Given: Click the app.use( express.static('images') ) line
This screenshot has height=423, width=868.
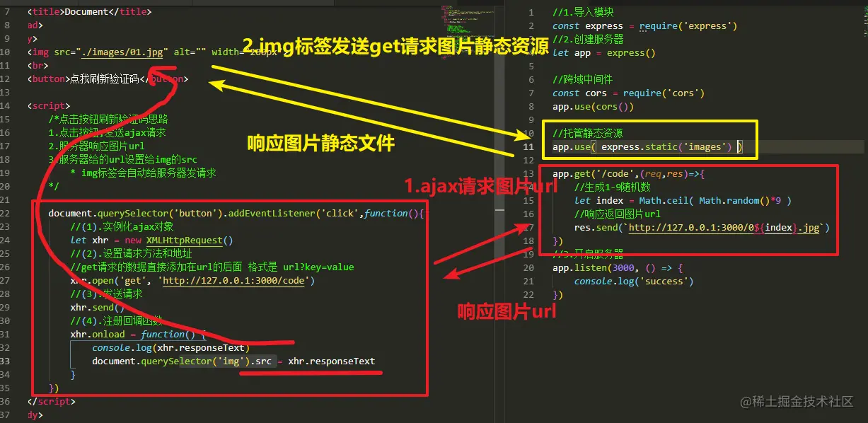Looking at the screenshot, I should tap(647, 146).
